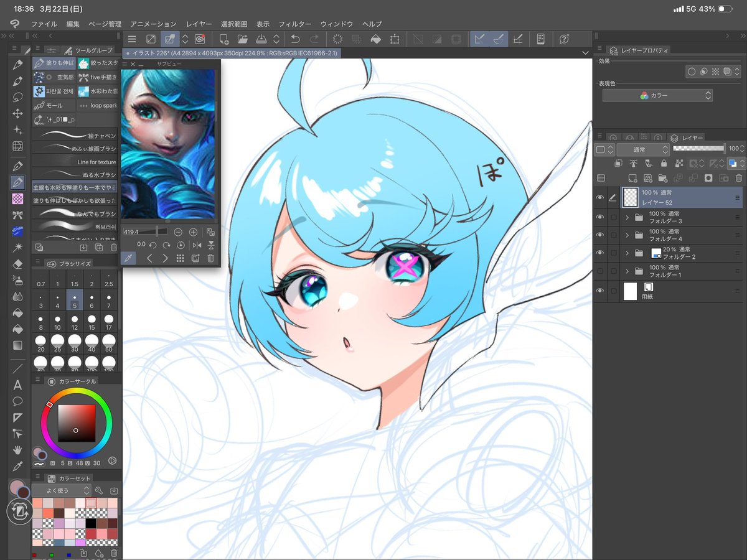Toggle snap to ruler in command bar
The width and height of the screenshot is (747, 560).
click(478, 39)
